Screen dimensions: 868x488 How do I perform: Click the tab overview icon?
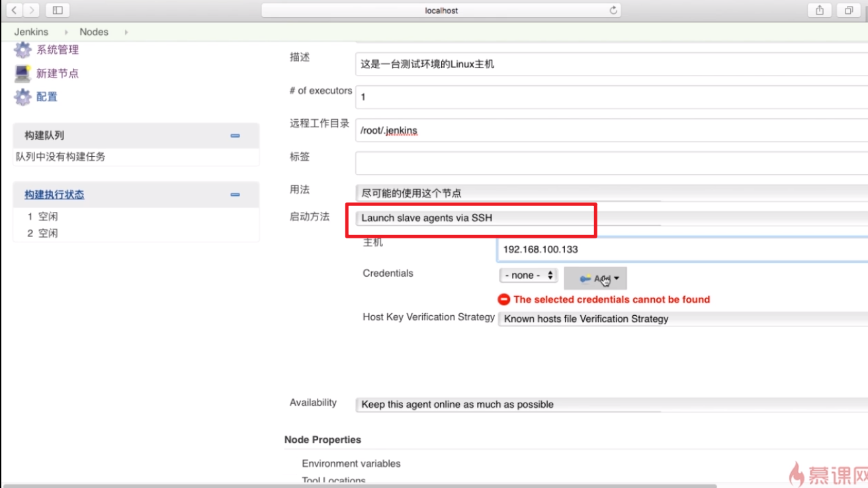tap(849, 10)
